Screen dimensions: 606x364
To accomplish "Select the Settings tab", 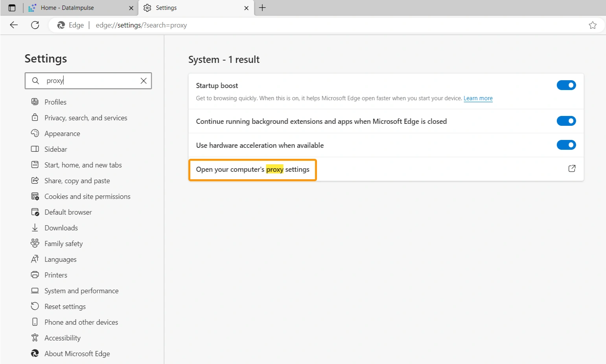I will pos(195,8).
